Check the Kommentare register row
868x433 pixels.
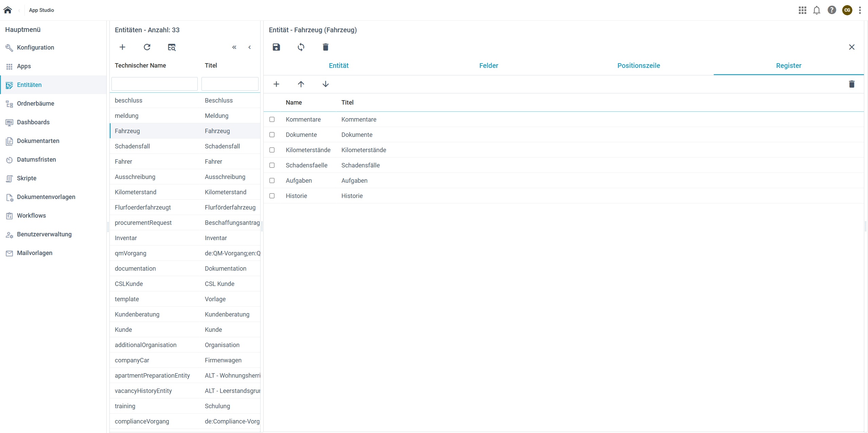tap(272, 119)
